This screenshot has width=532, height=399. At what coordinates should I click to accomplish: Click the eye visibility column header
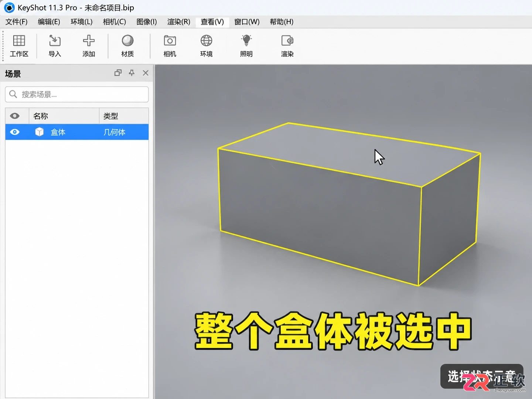point(15,116)
